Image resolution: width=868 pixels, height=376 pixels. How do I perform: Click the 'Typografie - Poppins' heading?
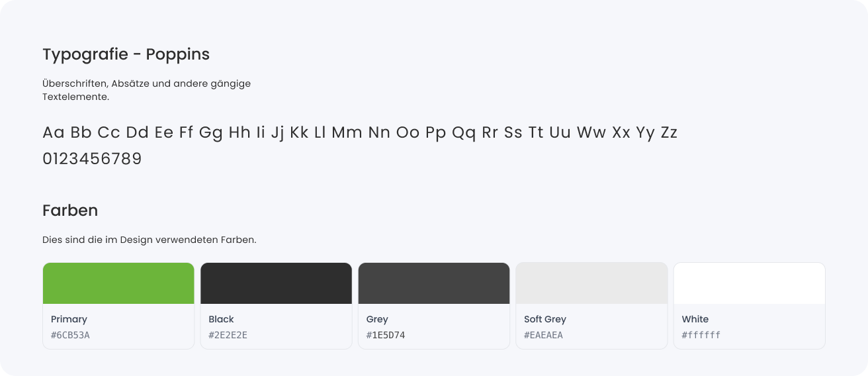tap(126, 54)
